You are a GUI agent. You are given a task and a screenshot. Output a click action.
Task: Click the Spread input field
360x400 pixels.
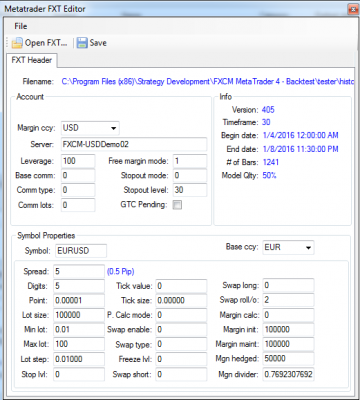(79, 271)
